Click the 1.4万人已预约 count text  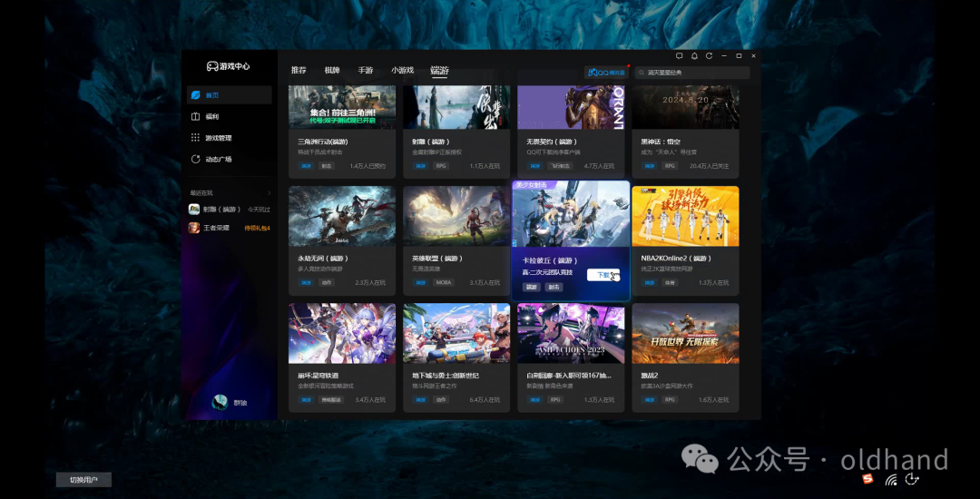point(367,166)
